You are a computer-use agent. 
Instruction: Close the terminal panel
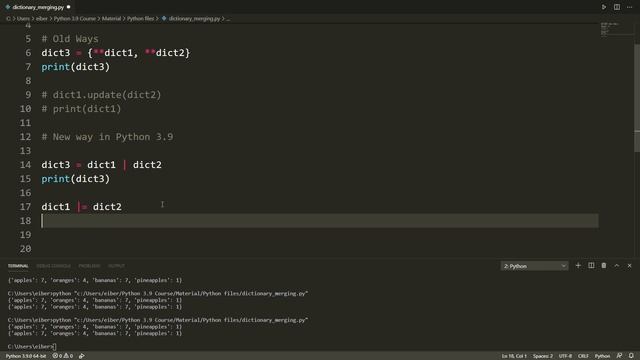pos(629,266)
